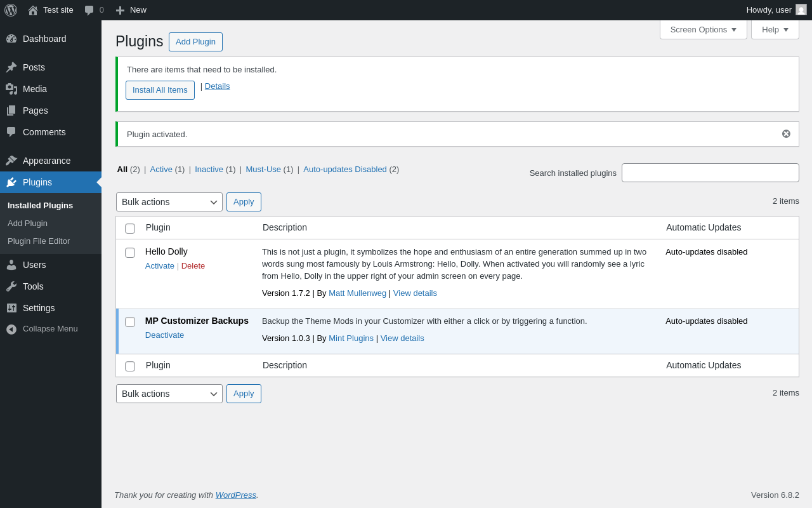Open the Tools menu item
The image size is (812, 508).
point(51,286)
